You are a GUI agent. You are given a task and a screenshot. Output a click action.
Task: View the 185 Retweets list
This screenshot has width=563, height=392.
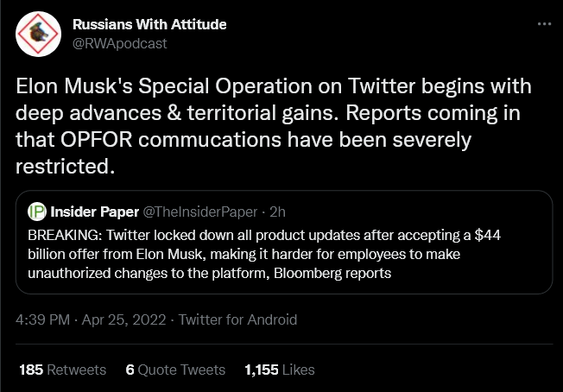coord(62,370)
